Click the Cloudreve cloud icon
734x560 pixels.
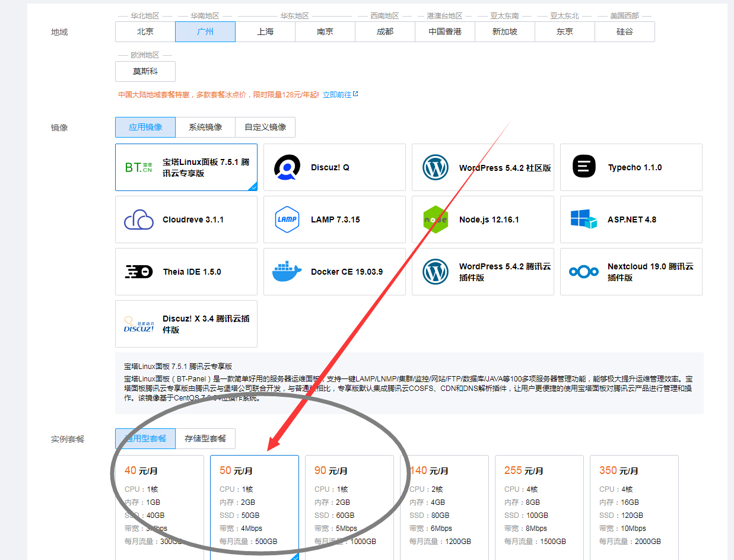(x=139, y=219)
